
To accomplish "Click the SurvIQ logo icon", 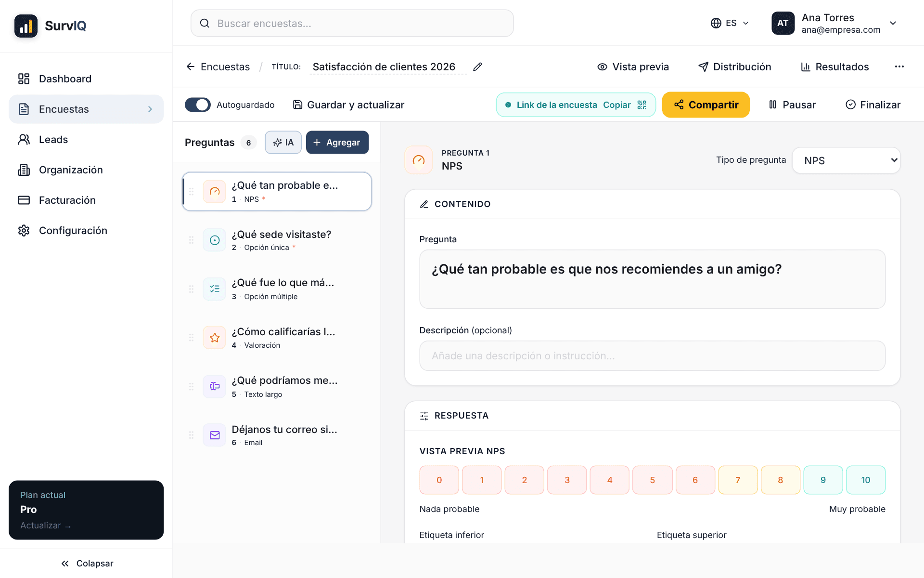I will (x=26, y=26).
